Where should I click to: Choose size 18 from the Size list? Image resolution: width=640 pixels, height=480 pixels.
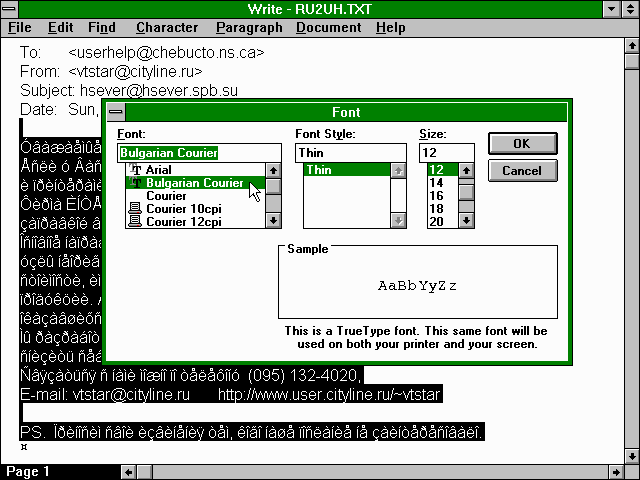pos(436,209)
